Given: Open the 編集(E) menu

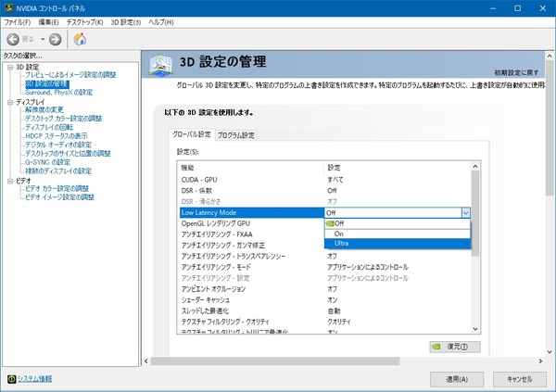Looking at the screenshot, I should (48, 22).
